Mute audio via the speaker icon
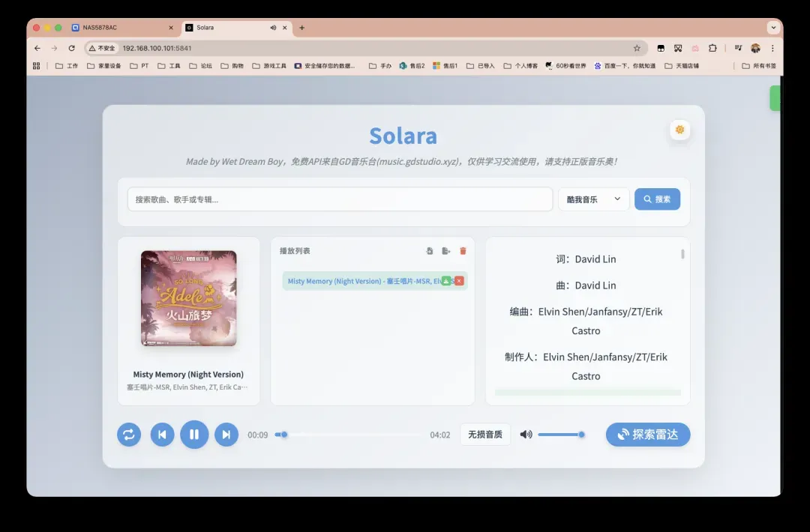This screenshot has height=532, width=810. pos(526,435)
